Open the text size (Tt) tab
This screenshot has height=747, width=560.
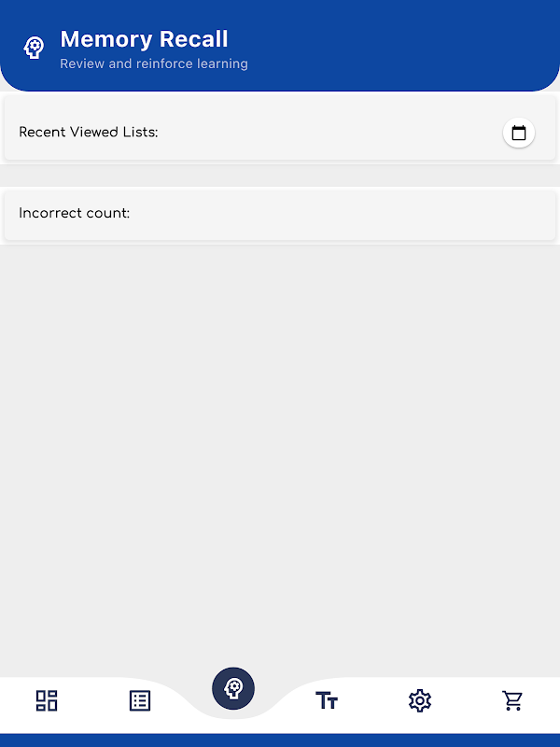tap(327, 701)
